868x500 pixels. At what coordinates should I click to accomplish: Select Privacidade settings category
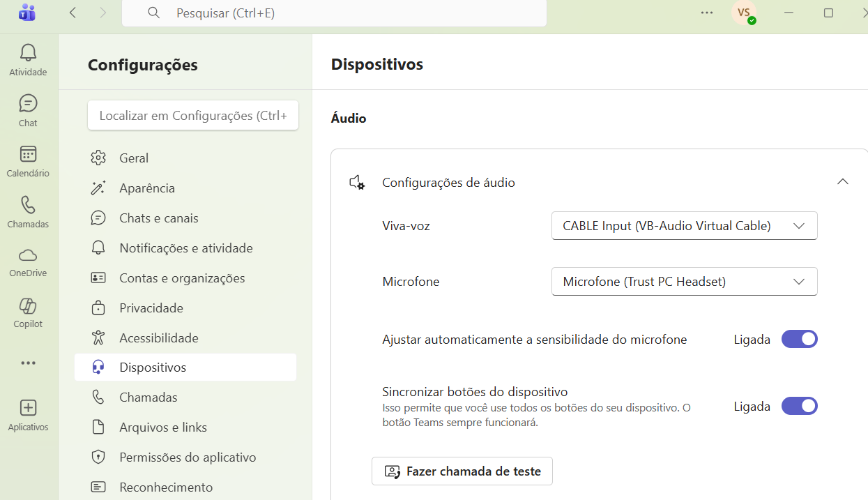[x=185, y=308]
